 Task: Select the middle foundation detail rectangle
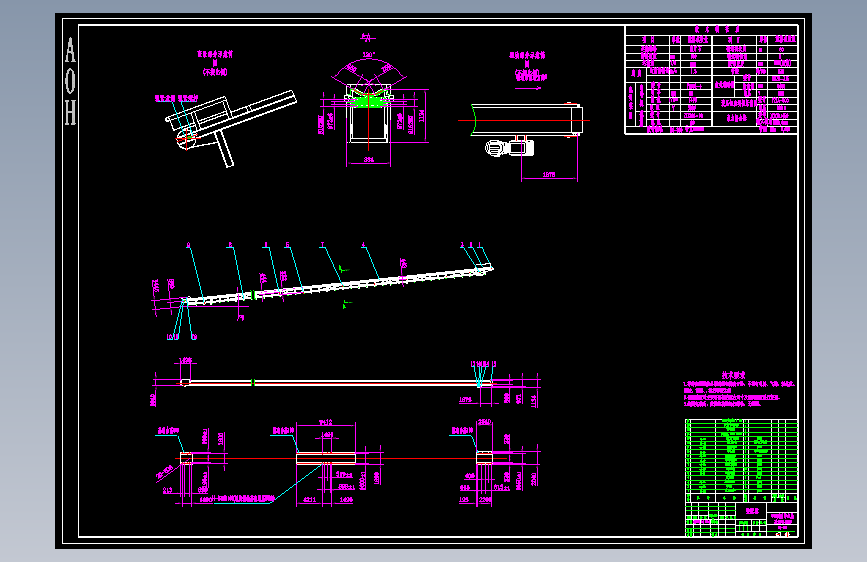[326, 458]
